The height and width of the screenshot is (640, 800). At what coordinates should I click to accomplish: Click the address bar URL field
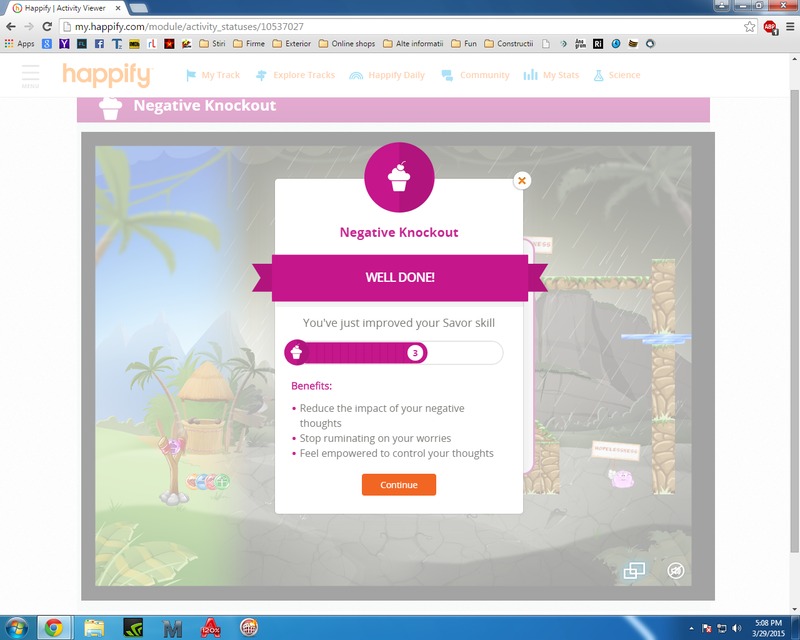point(408,27)
